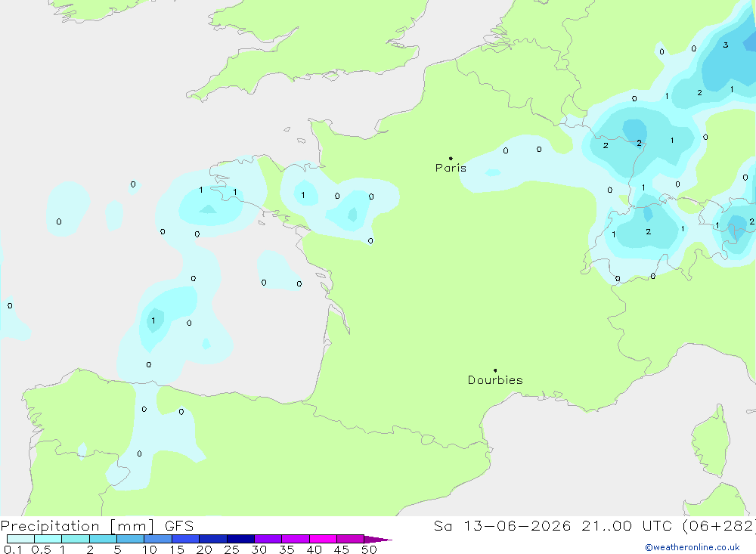
Task: Click the 20–25 mm legend swatch
Action: click(x=213, y=539)
